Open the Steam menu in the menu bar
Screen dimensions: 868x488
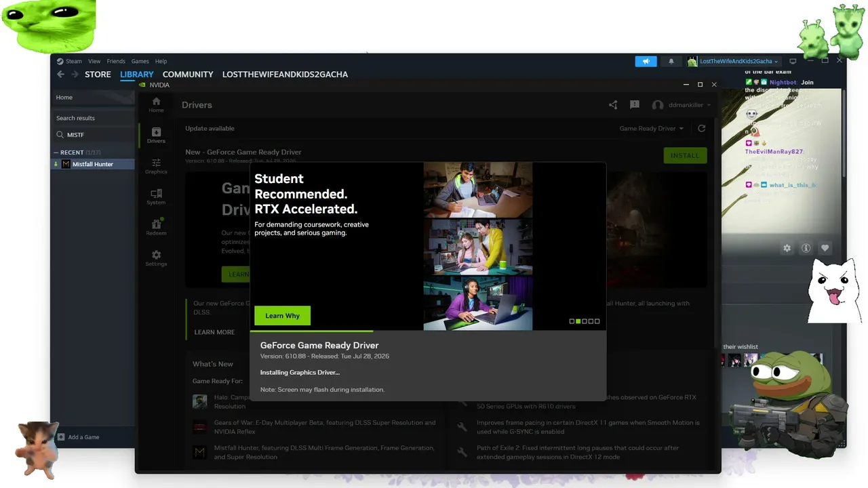tap(73, 62)
